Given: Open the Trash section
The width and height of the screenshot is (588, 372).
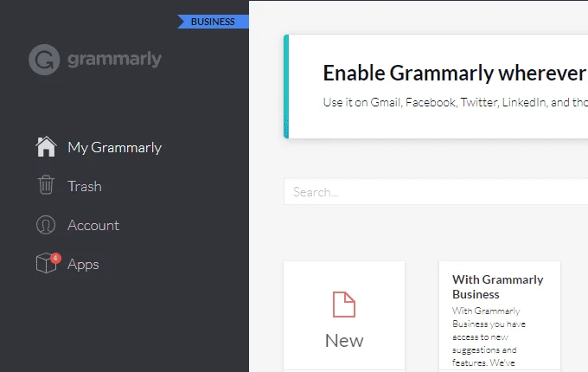Looking at the screenshot, I should (85, 186).
